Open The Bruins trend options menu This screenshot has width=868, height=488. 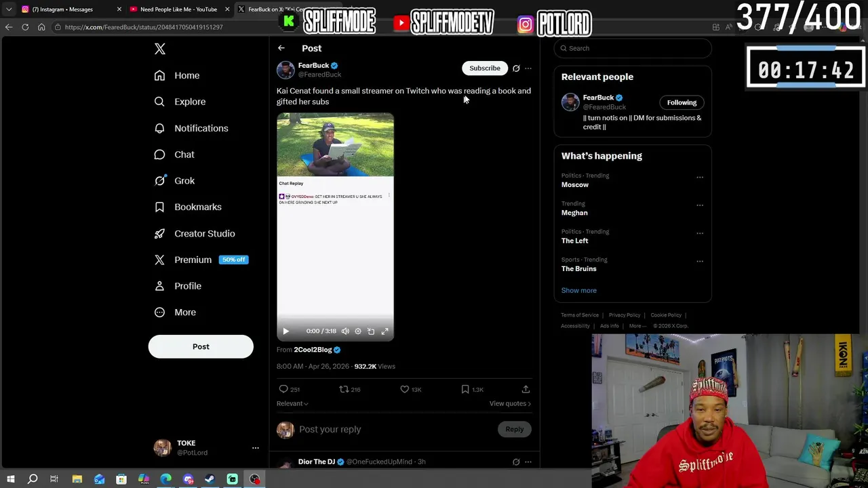coord(700,261)
